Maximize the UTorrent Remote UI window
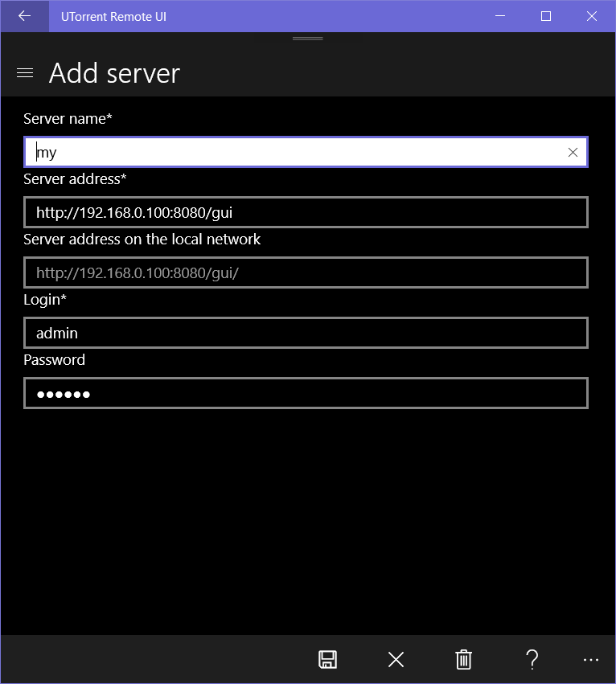 [x=546, y=16]
